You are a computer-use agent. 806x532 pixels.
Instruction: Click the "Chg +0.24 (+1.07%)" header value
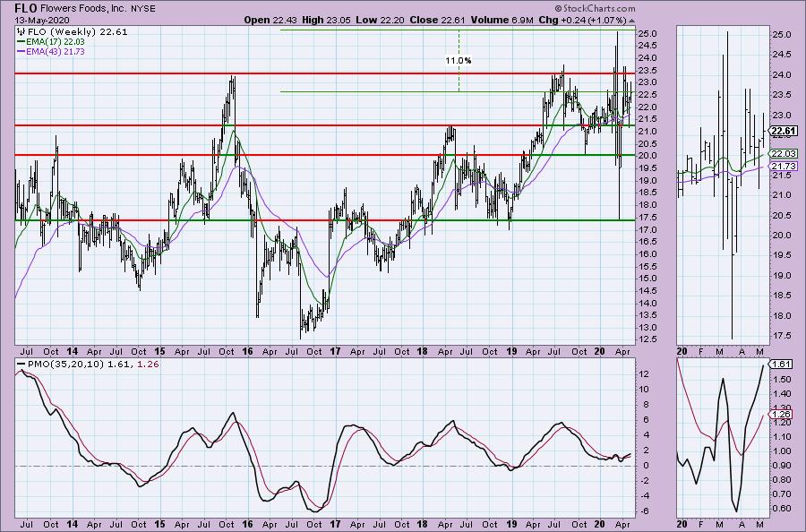pyautogui.click(x=582, y=20)
